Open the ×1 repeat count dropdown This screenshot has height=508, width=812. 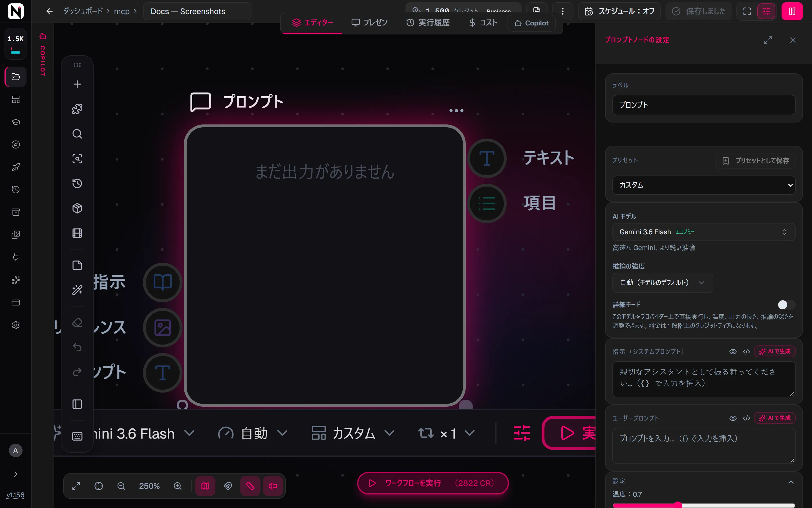(x=446, y=433)
